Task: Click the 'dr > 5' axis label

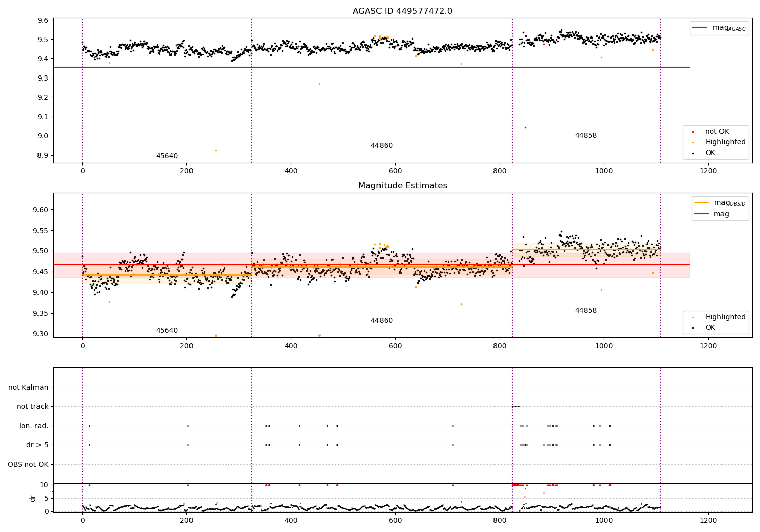Action: (x=37, y=445)
